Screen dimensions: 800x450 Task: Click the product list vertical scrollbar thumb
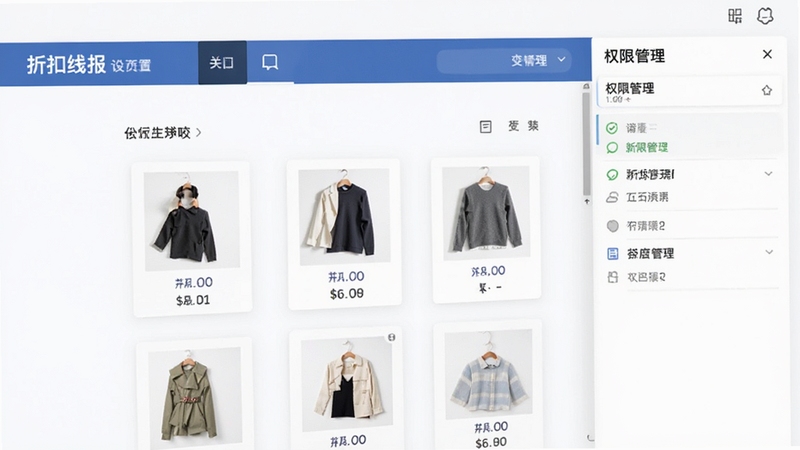coord(586,143)
